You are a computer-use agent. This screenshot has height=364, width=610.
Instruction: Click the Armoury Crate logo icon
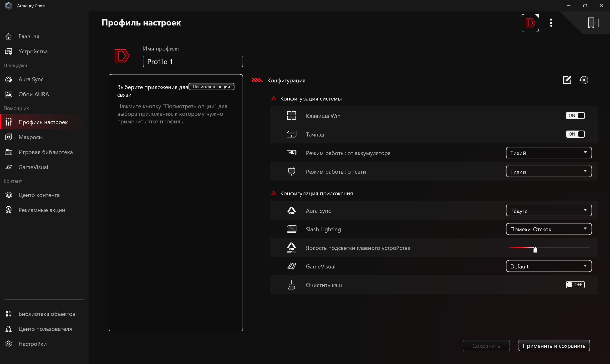(9, 6)
